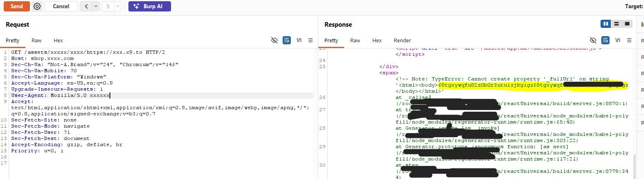Cancel the in-progress request

pos(61,6)
